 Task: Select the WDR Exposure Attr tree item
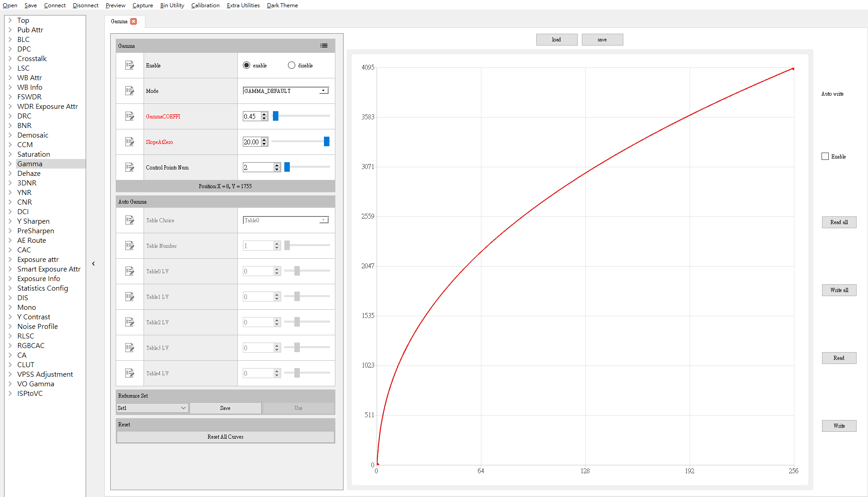[47, 107]
